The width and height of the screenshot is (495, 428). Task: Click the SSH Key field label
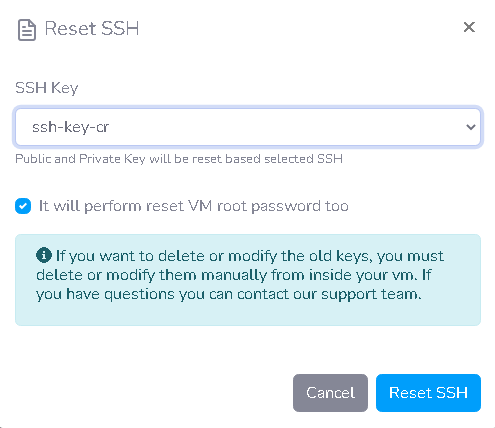point(47,88)
